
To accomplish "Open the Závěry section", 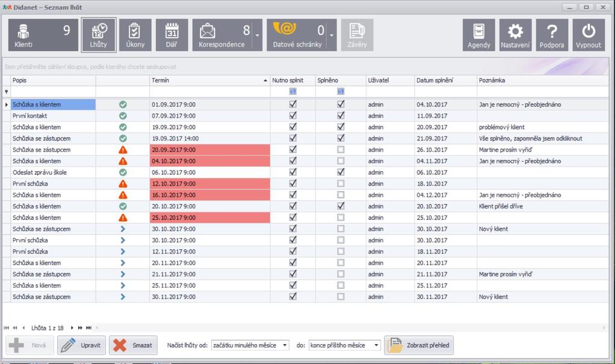I will click(x=357, y=35).
